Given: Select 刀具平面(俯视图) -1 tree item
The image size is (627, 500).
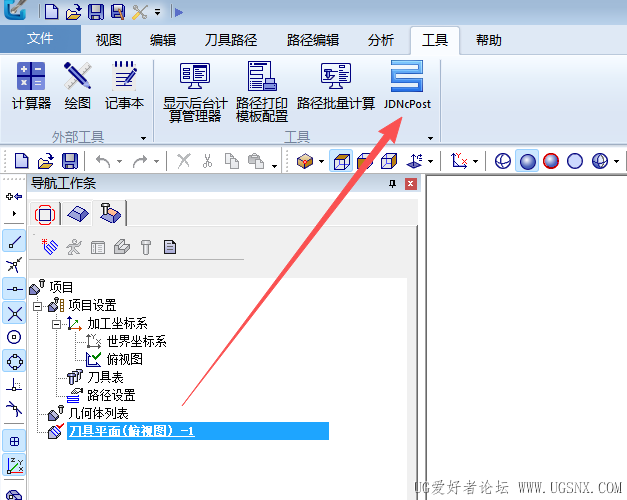Looking at the screenshot, I should pyautogui.click(x=198, y=431).
